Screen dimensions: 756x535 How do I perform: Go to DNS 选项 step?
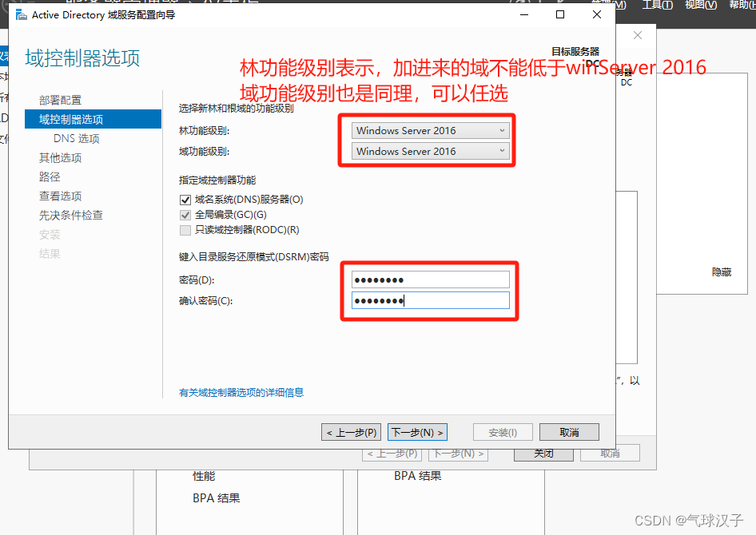tap(76, 139)
